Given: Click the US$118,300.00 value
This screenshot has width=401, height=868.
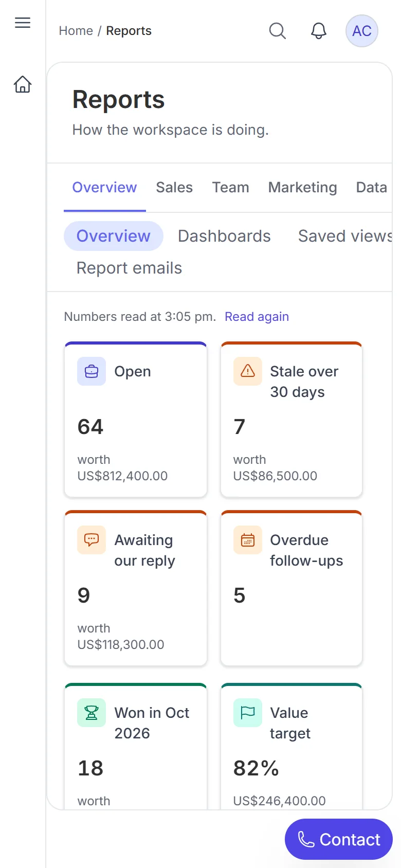Looking at the screenshot, I should (x=121, y=645).
